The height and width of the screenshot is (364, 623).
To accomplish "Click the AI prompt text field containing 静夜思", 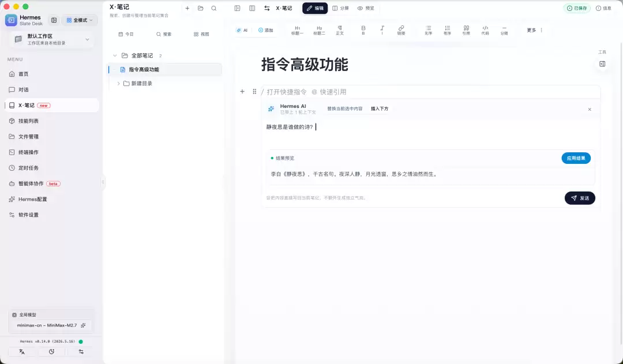I will [431, 133].
